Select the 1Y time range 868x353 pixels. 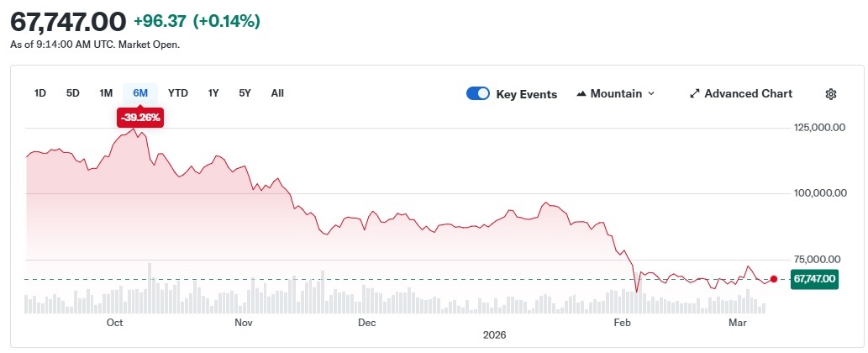[213, 93]
